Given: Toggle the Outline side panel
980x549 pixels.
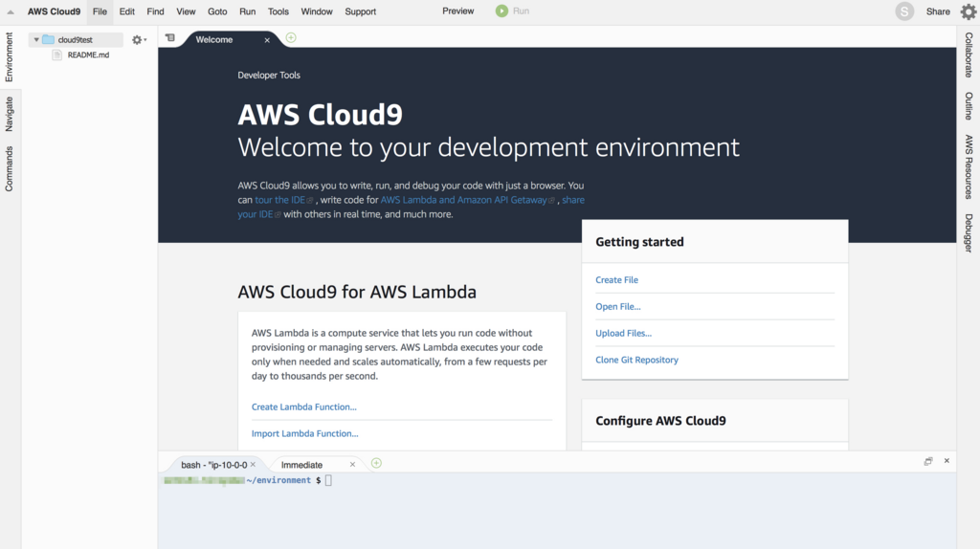Looking at the screenshot, I should click(x=969, y=106).
